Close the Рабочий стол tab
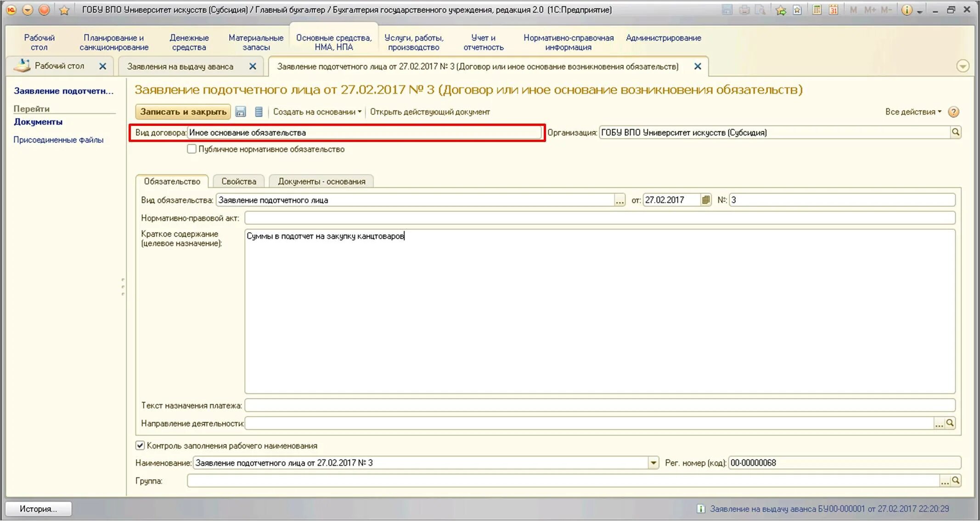 tap(103, 66)
